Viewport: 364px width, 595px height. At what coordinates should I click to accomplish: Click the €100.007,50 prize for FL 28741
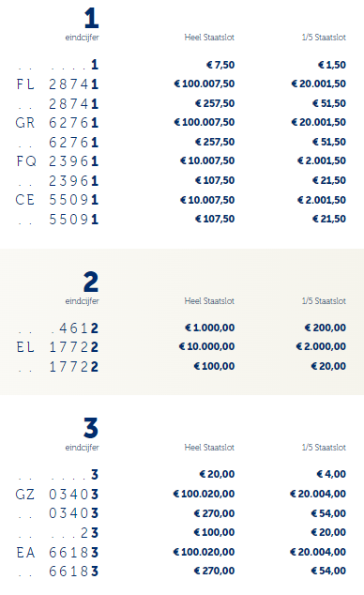205,84
